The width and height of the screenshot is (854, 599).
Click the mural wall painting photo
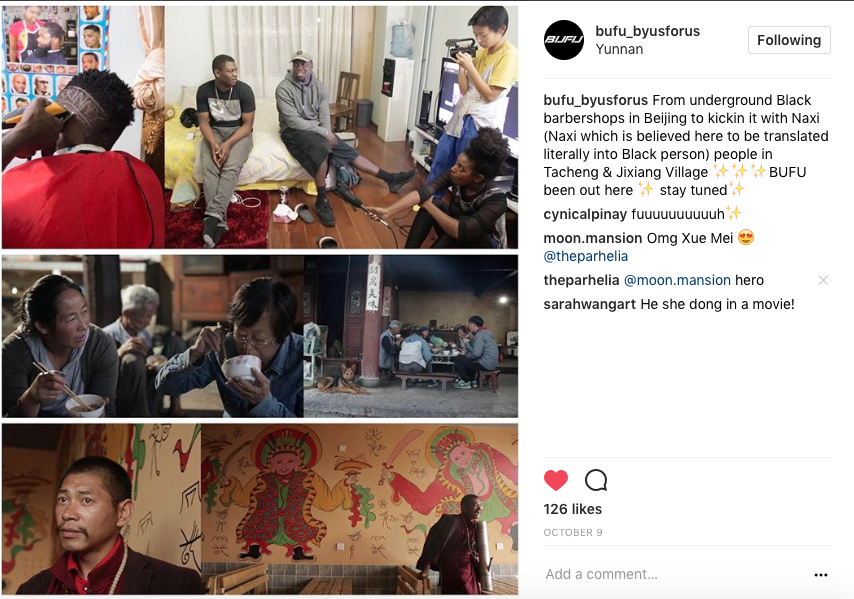tap(359, 509)
